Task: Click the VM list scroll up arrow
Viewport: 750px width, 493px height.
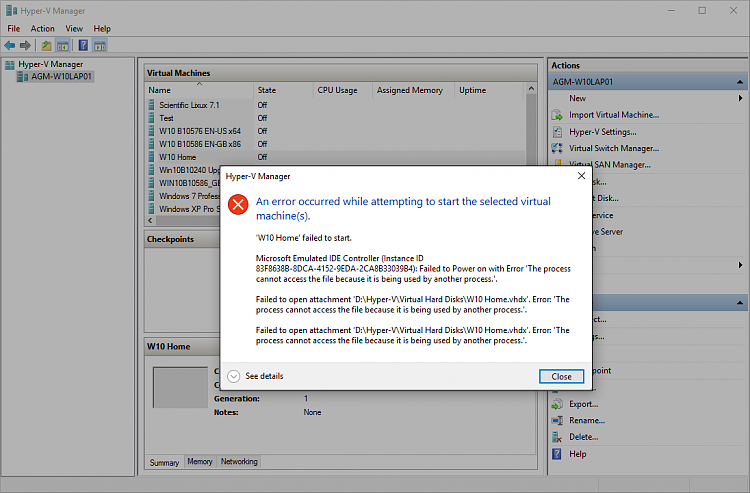Action: click(x=531, y=88)
